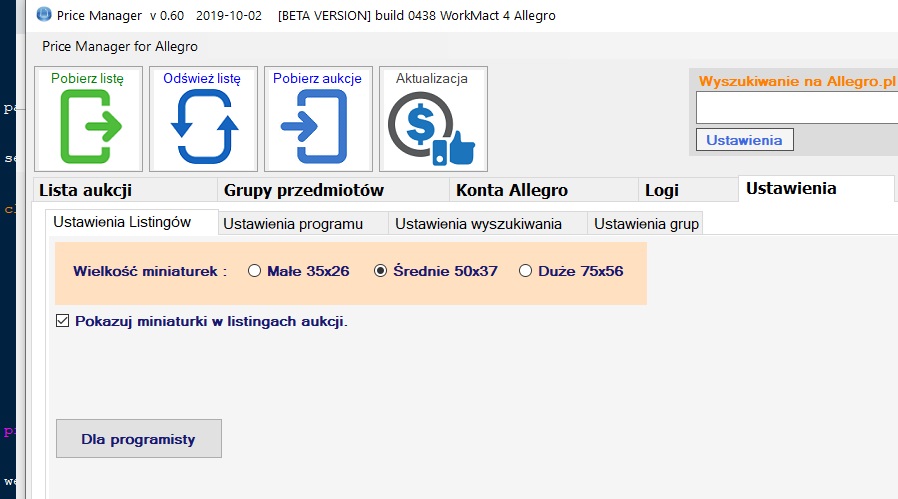
Task: Select the main Ustawienia tab
Action: click(x=816, y=188)
